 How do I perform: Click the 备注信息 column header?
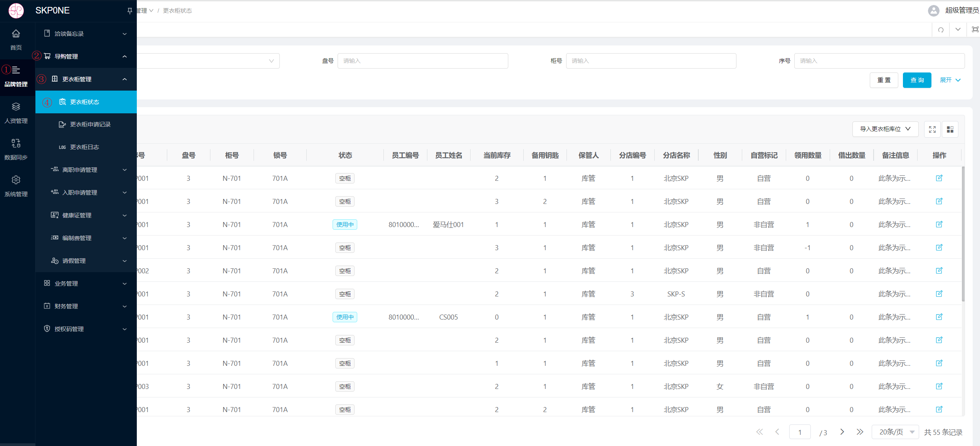pyautogui.click(x=895, y=155)
